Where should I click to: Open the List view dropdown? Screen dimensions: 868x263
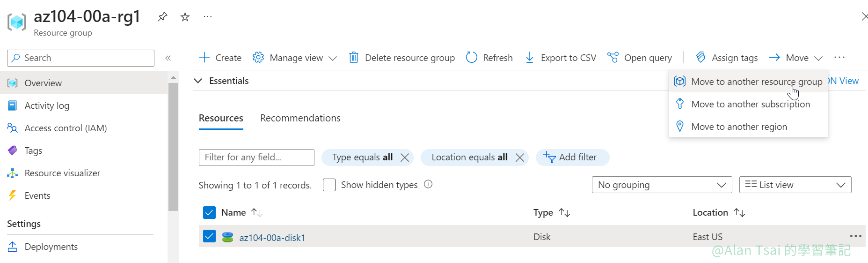click(795, 185)
